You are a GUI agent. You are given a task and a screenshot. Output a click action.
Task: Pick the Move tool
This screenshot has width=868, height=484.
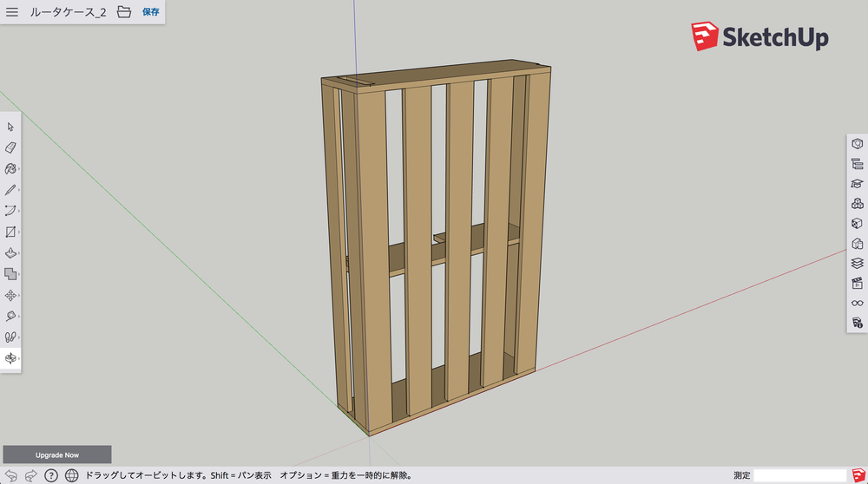pos(10,296)
